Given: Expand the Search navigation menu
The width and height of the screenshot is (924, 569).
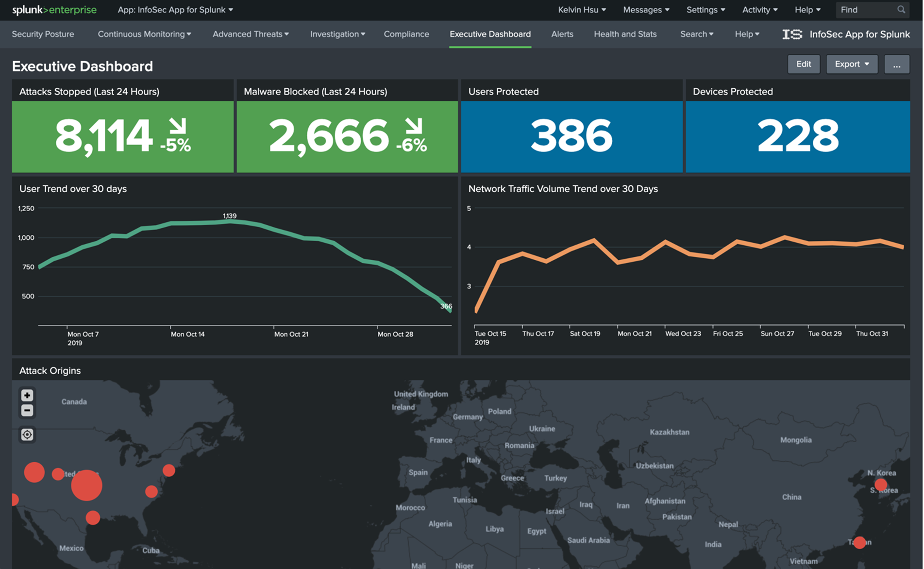Looking at the screenshot, I should tap(697, 34).
